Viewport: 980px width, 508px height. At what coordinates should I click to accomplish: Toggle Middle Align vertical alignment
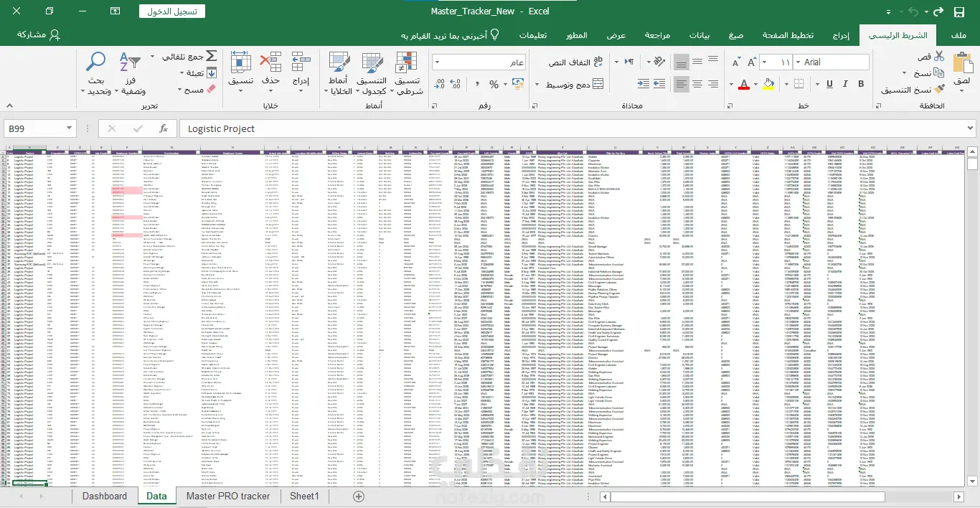tap(697, 62)
